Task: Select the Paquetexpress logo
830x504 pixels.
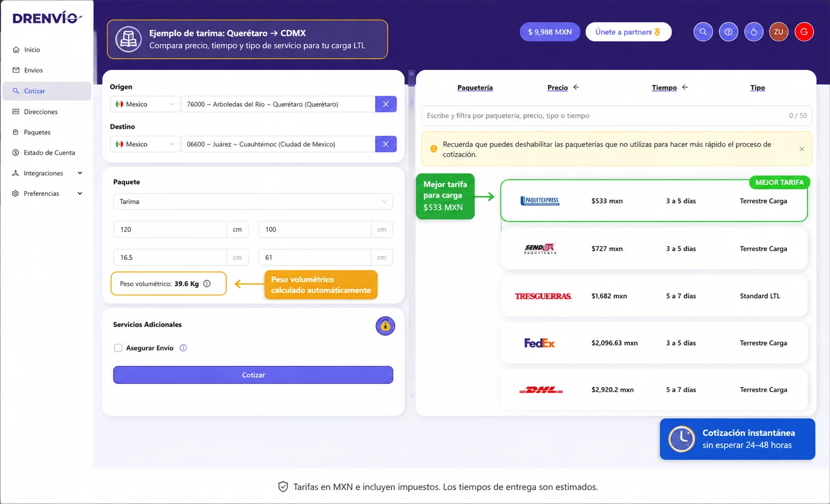Action: coord(540,201)
